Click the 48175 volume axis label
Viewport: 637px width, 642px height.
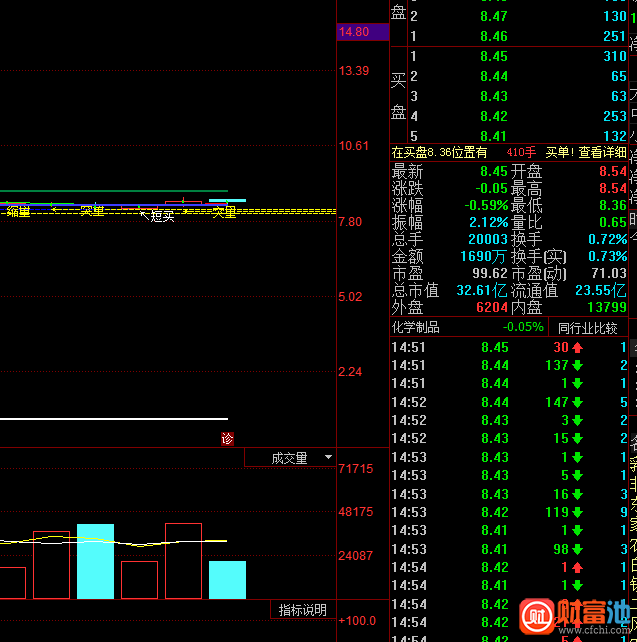pyautogui.click(x=356, y=512)
